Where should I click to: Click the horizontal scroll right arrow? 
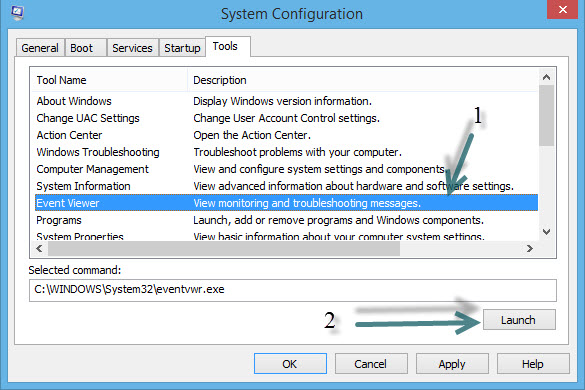tap(529, 249)
